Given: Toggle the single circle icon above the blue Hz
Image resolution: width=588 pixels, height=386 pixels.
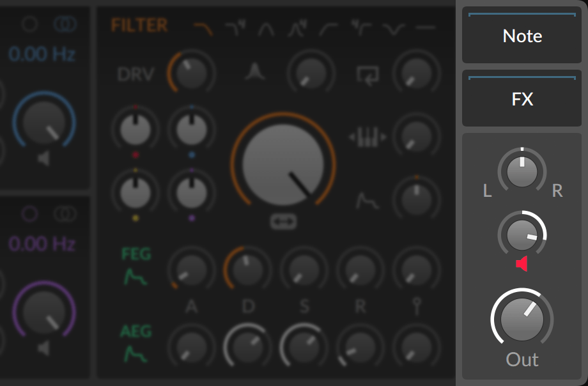Looking at the screenshot, I should [x=29, y=24].
